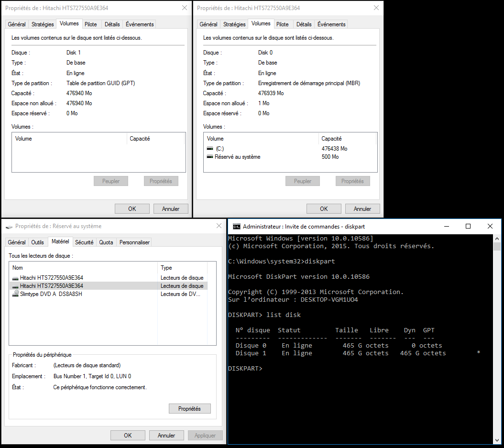504x448 pixels.
Task: Click scroll up arrow in command prompt
Action: pyautogui.click(x=497, y=239)
